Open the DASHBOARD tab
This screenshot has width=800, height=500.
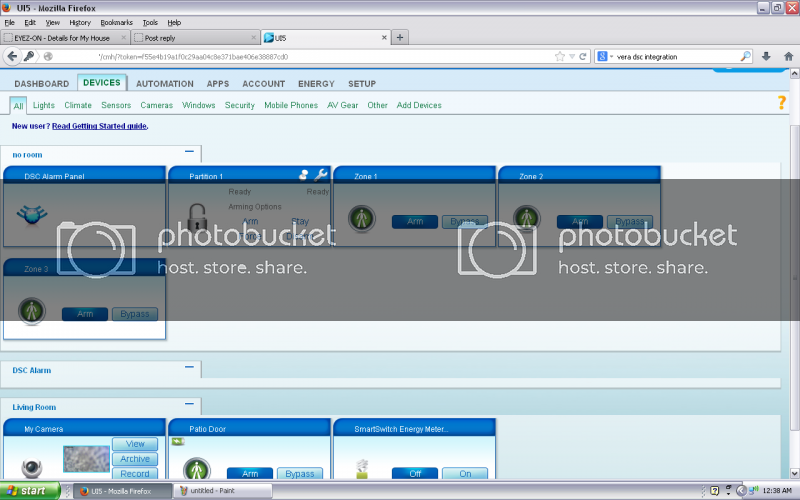pos(41,84)
